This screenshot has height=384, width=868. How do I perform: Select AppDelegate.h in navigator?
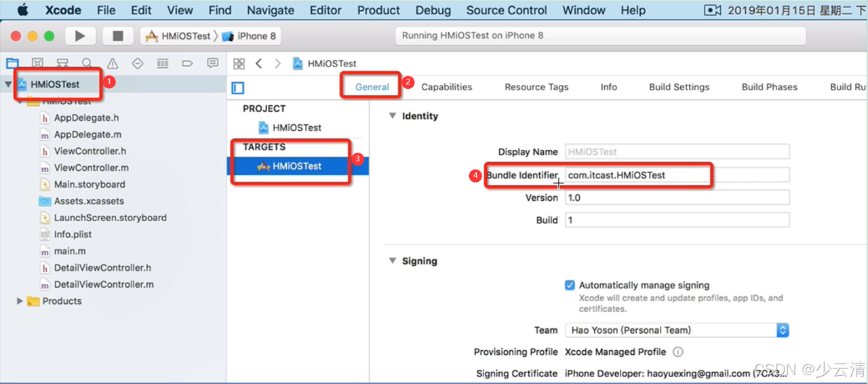pyautogui.click(x=86, y=118)
